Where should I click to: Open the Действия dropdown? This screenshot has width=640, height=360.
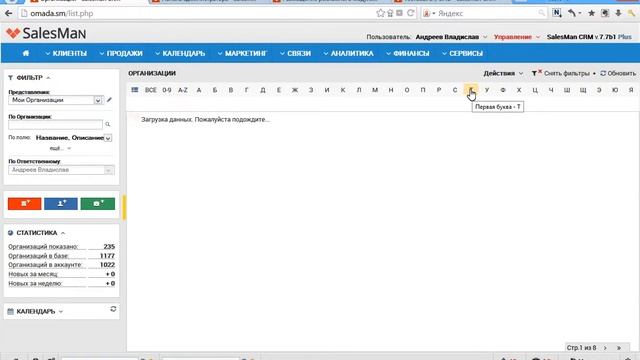click(503, 73)
